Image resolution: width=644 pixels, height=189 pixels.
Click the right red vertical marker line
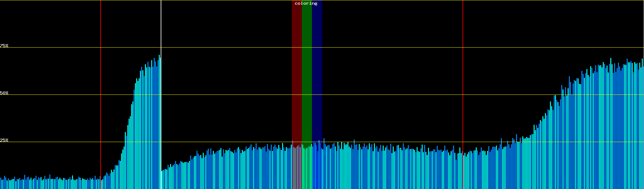click(463, 79)
